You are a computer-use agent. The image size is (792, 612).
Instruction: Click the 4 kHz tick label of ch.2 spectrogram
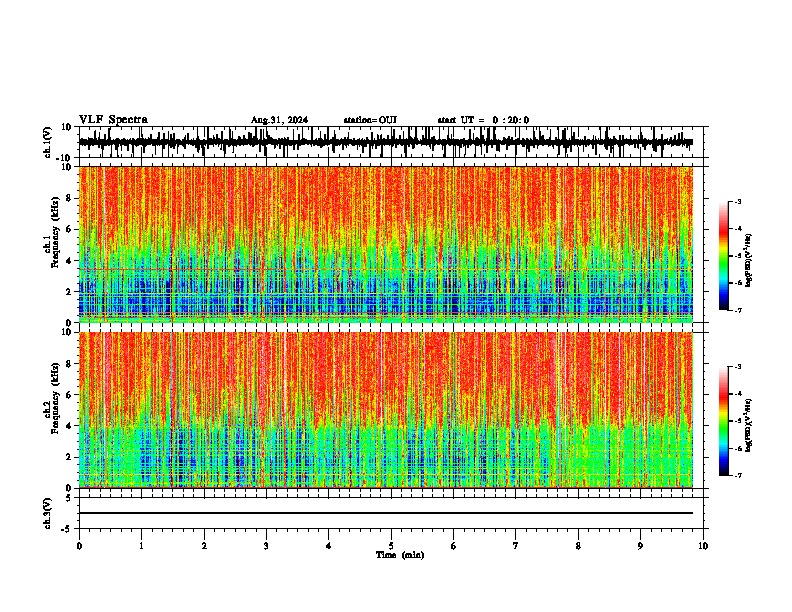point(70,426)
